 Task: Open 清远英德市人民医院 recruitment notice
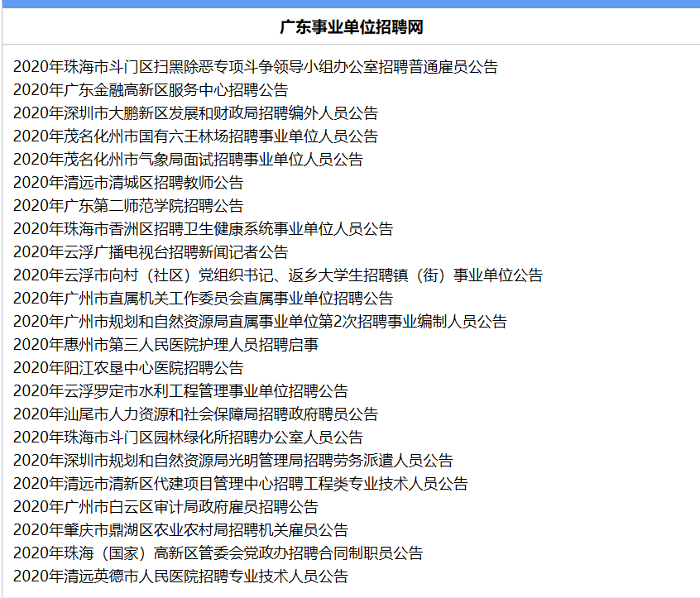[180, 576]
